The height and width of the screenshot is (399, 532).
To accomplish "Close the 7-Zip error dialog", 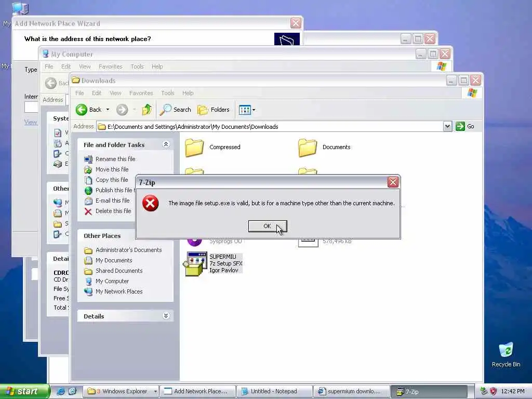I will pos(393,182).
